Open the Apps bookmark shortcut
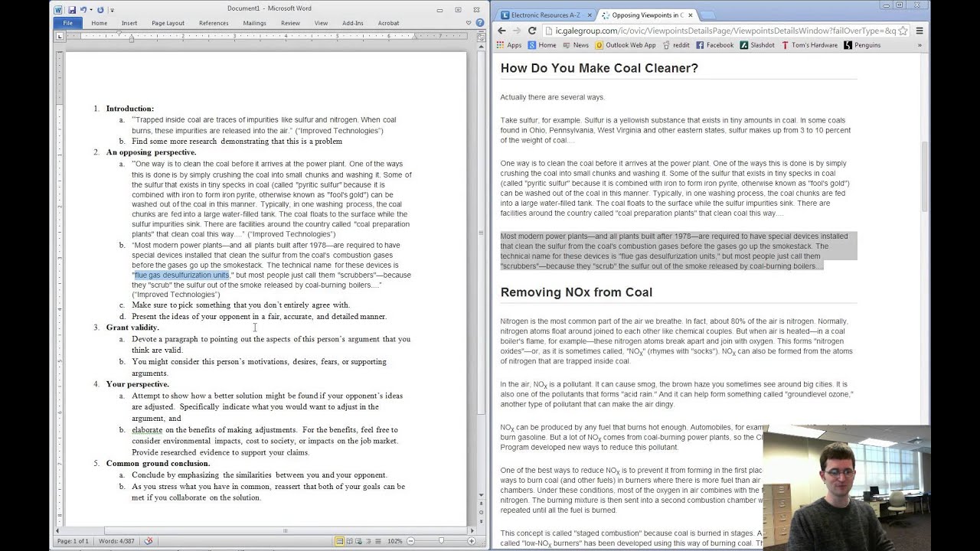The image size is (980, 551). coord(508,45)
